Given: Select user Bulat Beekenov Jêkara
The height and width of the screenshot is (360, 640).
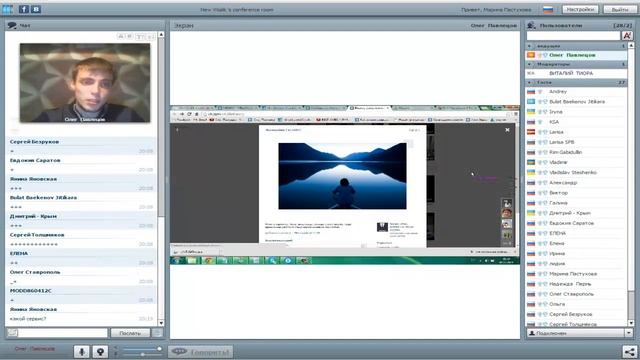Looking at the screenshot, I should pyautogui.click(x=576, y=102).
